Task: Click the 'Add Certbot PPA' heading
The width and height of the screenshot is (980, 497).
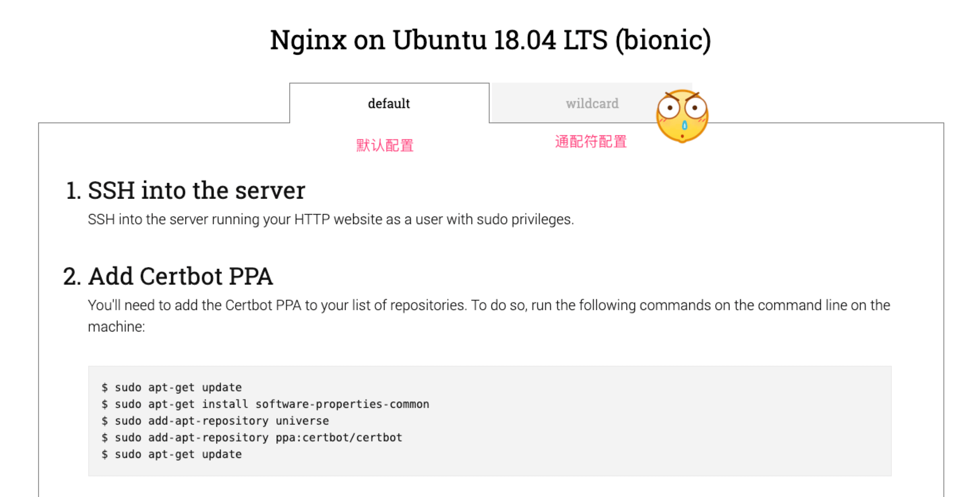Action: tap(180, 276)
